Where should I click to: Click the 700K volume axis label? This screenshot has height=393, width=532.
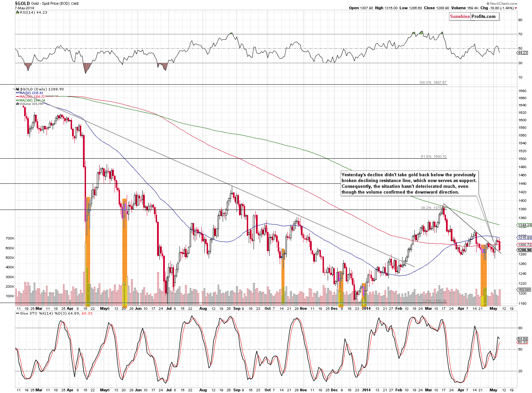click(10, 238)
